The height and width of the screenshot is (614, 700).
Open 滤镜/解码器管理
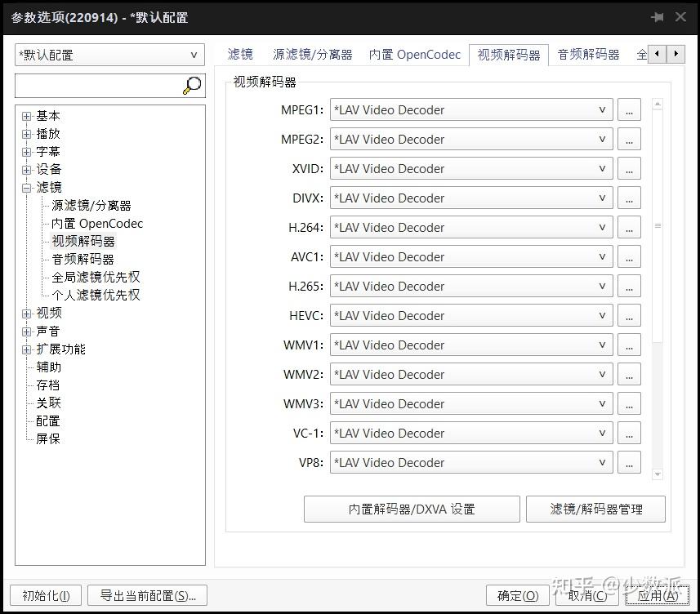(x=595, y=509)
